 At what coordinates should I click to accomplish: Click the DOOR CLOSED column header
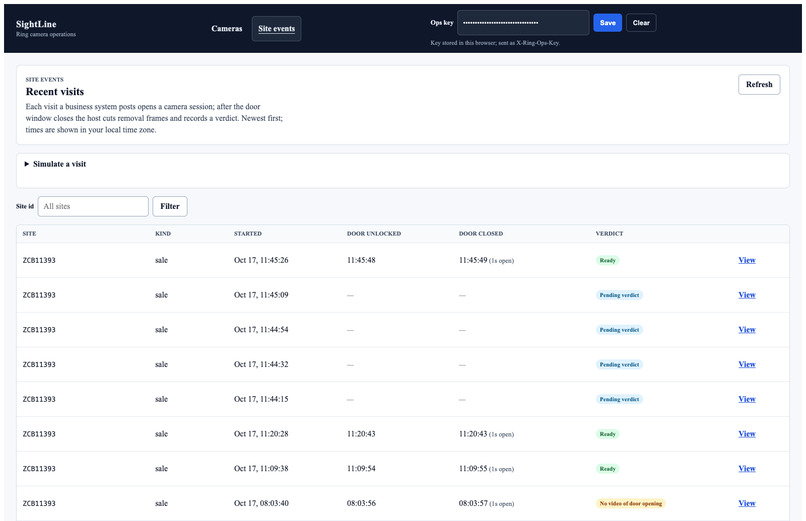coord(481,233)
